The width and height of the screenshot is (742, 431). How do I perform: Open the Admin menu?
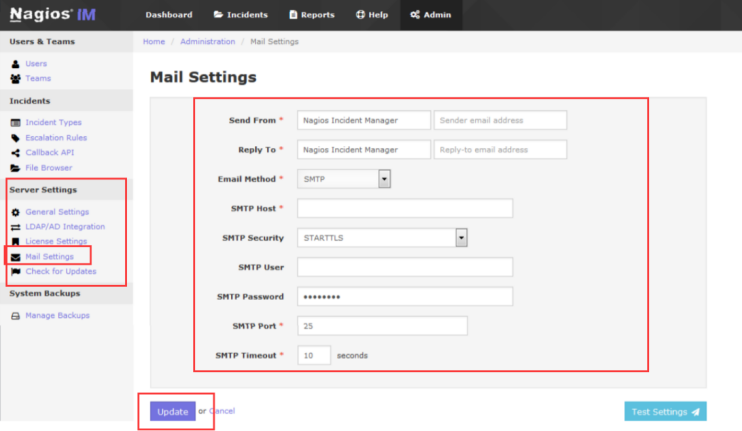point(431,15)
